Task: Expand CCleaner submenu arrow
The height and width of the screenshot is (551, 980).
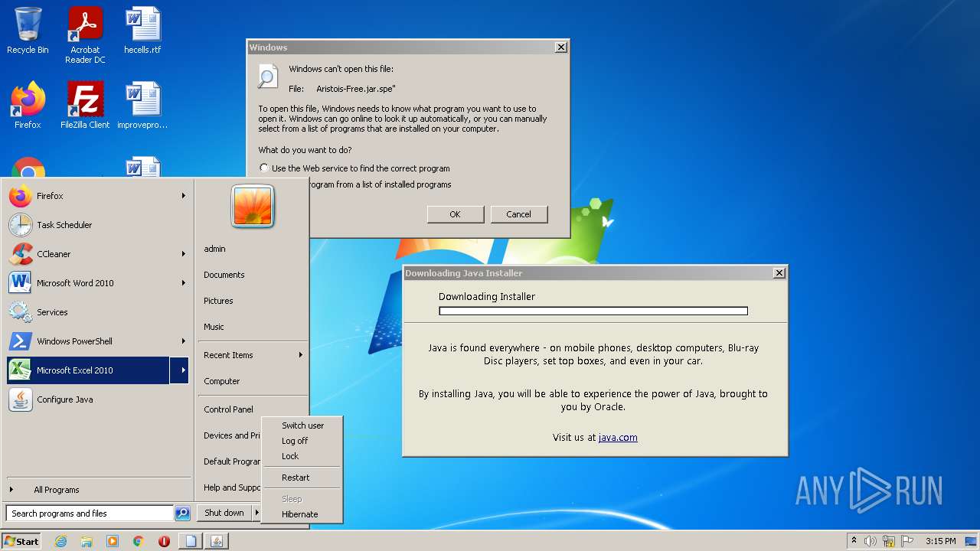Action: [183, 254]
